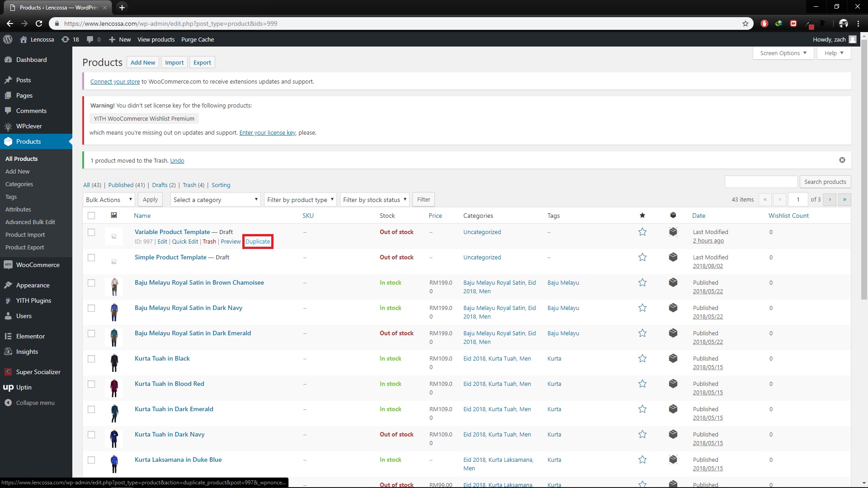Select all products checkbox in header
This screenshot has height=488, width=868.
pos(91,216)
